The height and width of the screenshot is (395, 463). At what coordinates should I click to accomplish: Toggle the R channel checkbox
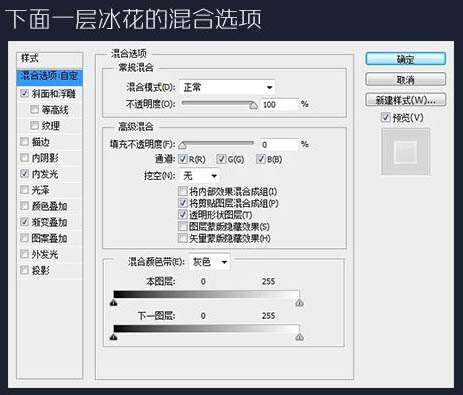point(183,159)
